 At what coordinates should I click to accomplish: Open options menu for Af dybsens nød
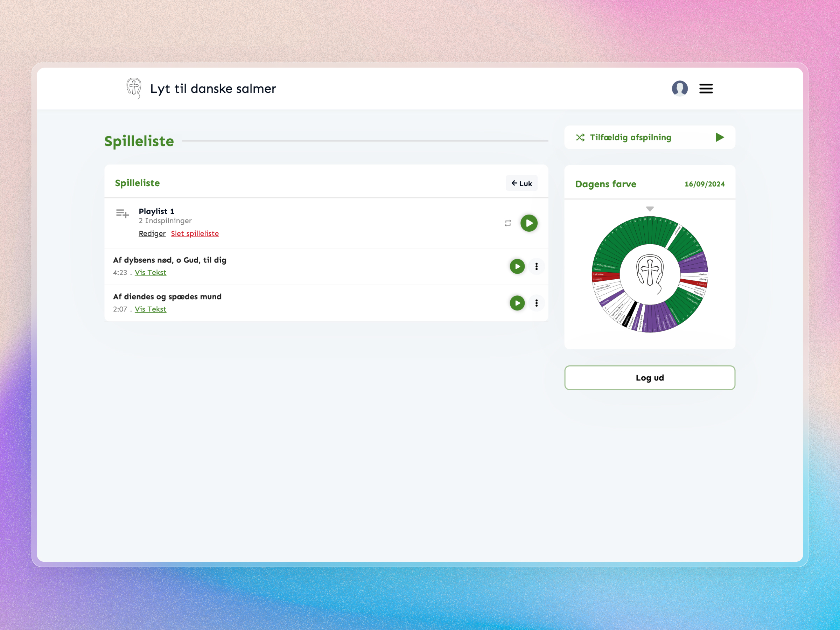point(537,266)
